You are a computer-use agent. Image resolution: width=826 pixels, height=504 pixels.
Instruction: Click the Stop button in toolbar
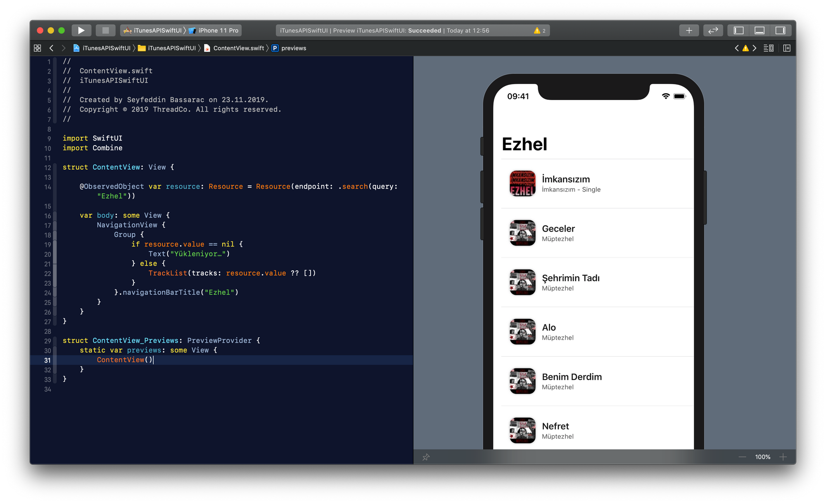pyautogui.click(x=105, y=31)
